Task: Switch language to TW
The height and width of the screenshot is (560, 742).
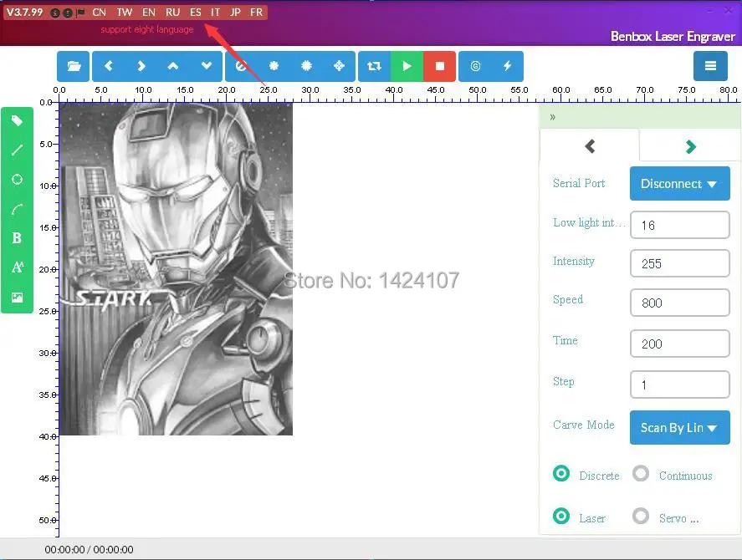Action: pyautogui.click(x=125, y=13)
